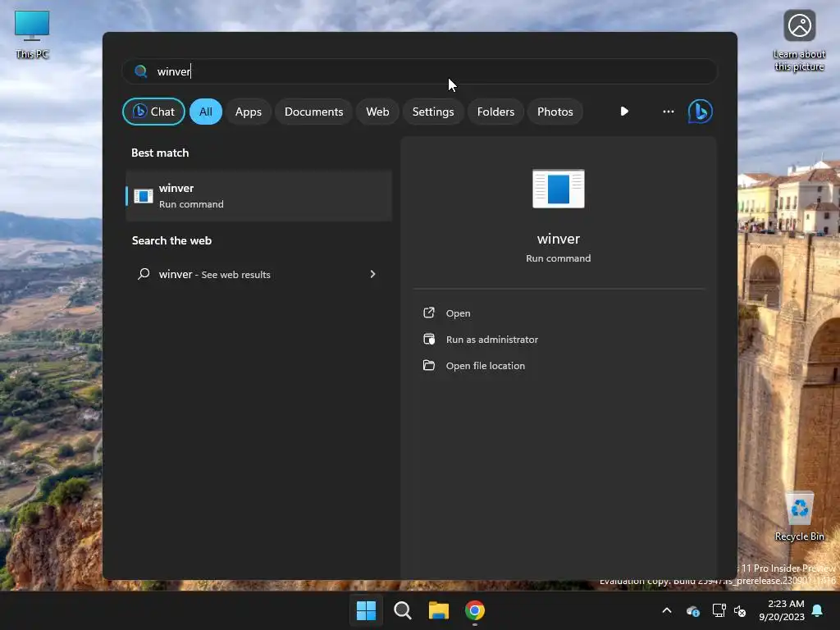Click the winver search input field
This screenshot has height=630, width=840.
[420, 71]
